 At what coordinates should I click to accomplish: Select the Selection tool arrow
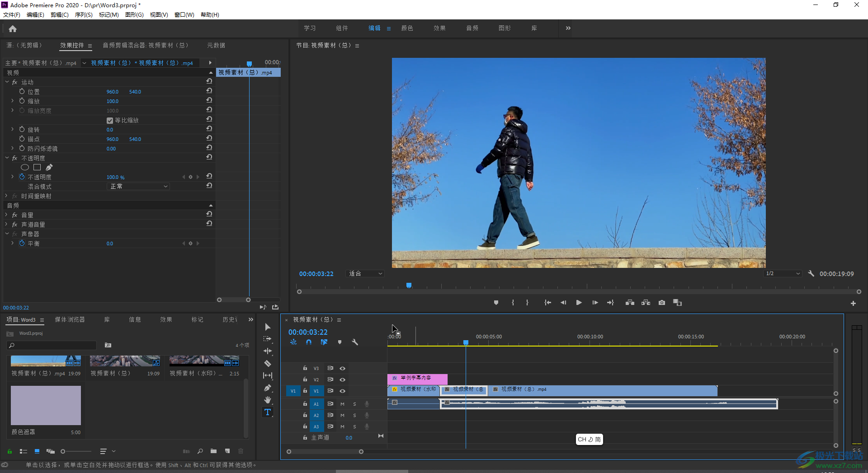click(268, 327)
